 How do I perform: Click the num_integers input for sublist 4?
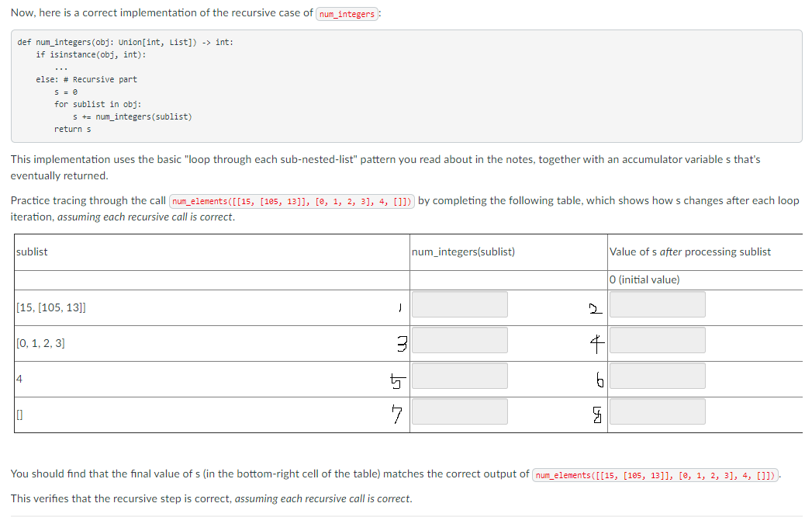459,375
